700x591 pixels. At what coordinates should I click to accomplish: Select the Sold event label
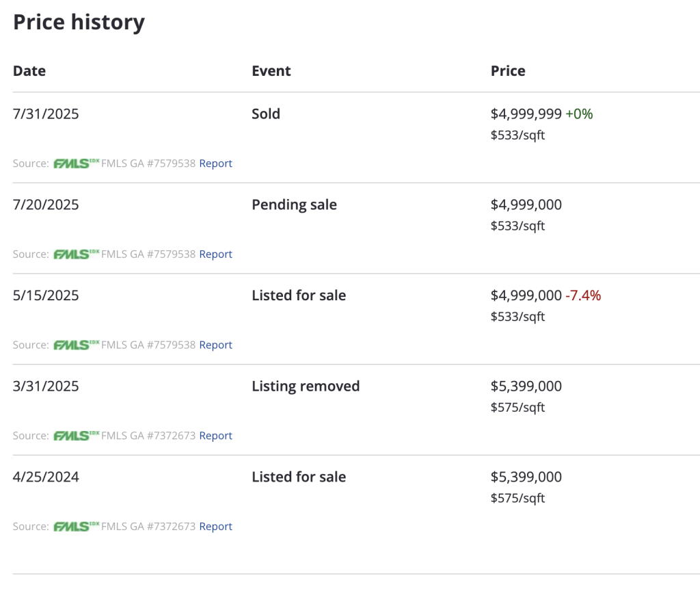pos(266,114)
